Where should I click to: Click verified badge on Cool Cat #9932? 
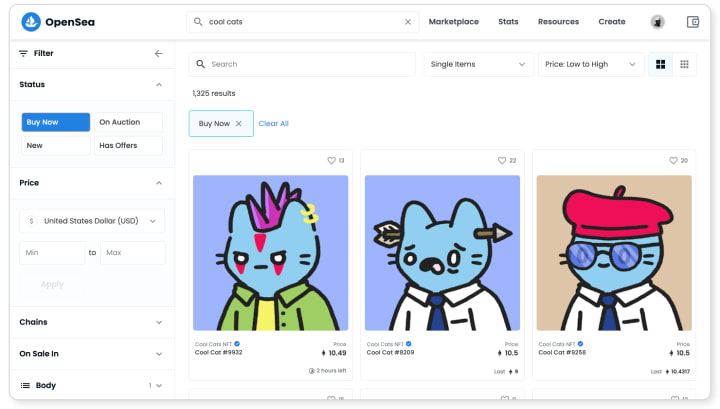(237, 344)
